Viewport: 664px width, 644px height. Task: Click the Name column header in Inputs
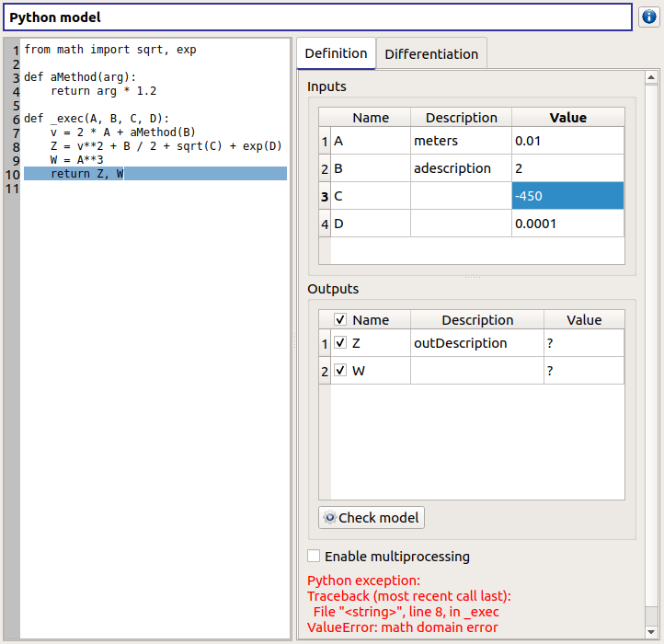click(371, 118)
